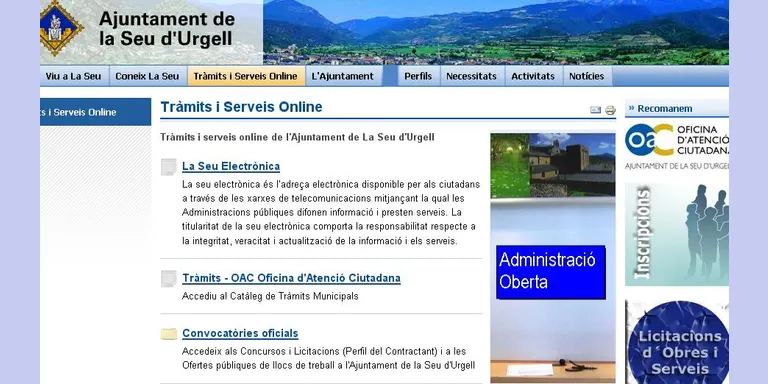
Task: Click the document icon beside La Seu Electrònica
Action: click(x=168, y=167)
